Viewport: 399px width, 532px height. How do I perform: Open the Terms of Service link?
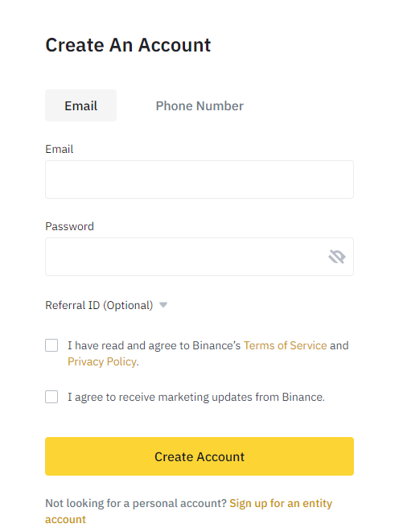coord(285,345)
